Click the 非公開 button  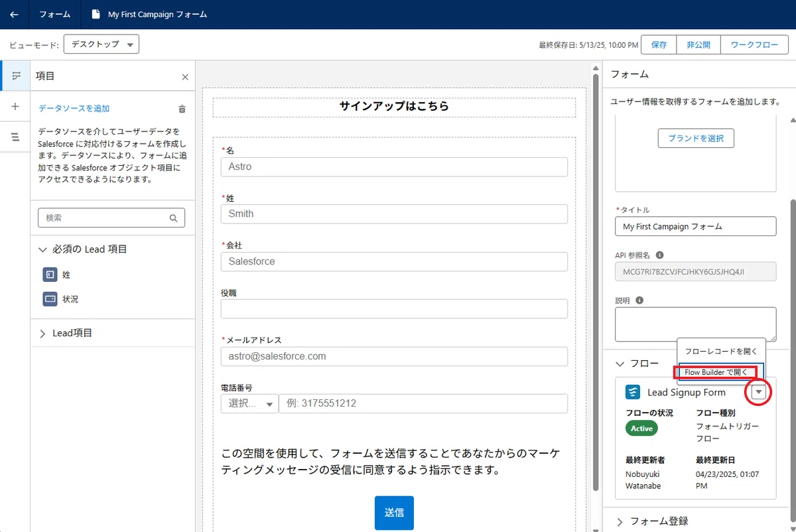698,44
